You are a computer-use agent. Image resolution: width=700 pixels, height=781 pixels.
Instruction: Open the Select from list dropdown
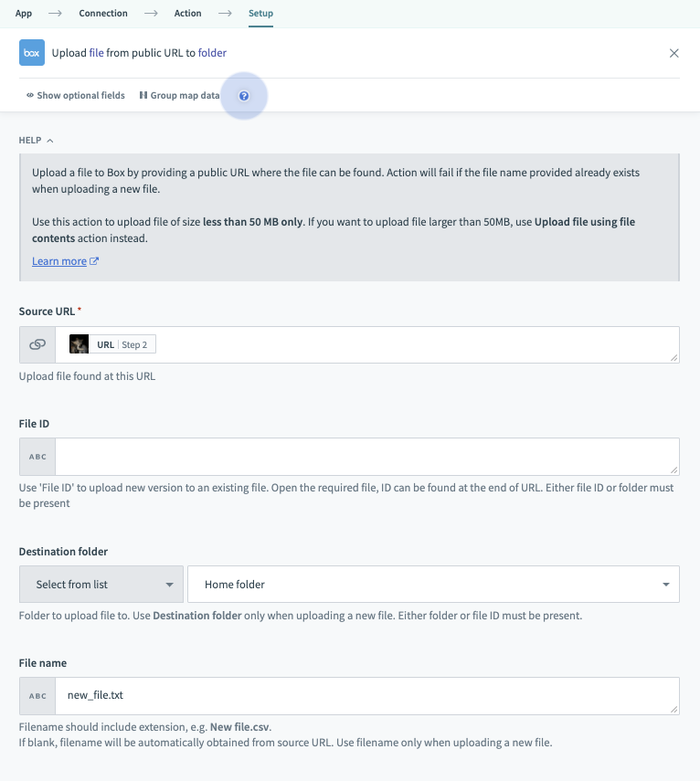click(101, 585)
